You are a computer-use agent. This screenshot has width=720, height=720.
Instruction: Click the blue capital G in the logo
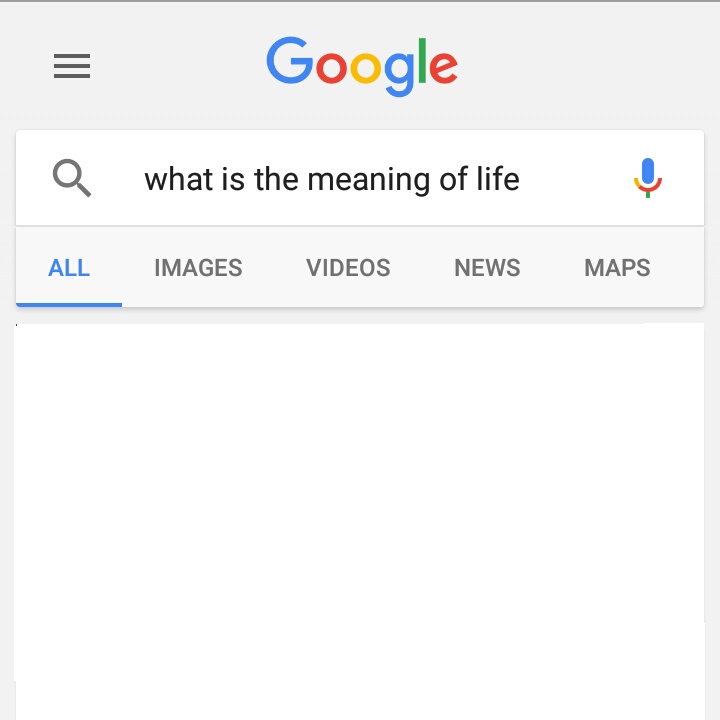tap(289, 60)
